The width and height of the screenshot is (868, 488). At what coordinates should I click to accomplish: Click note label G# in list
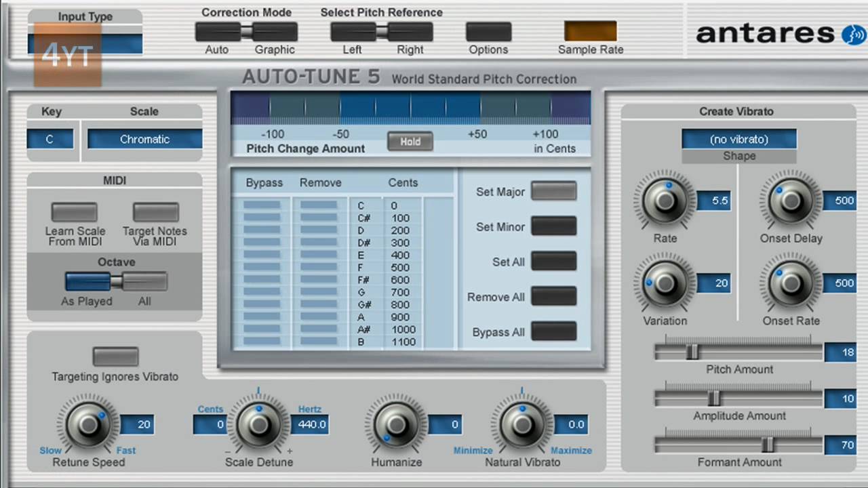(x=363, y=305)
